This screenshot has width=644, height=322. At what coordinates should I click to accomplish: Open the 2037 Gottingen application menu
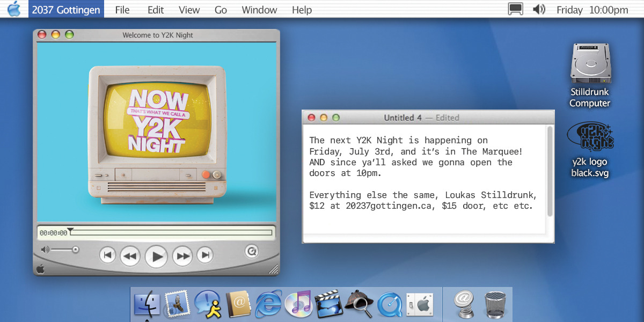click(x=67, y=10)
